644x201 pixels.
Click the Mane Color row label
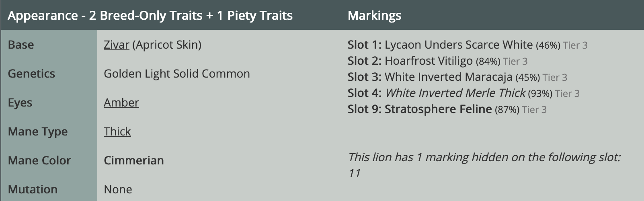click(39, 160)
